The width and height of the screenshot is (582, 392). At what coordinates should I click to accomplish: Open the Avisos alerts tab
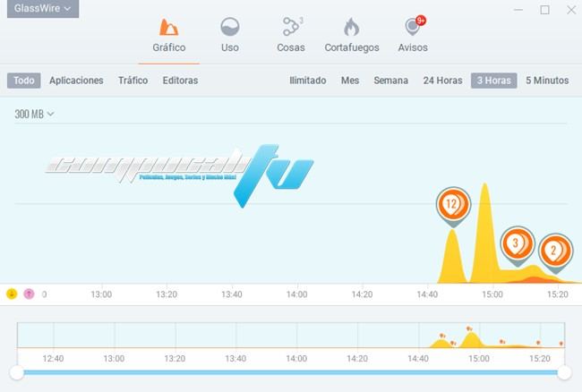[413, 35]
